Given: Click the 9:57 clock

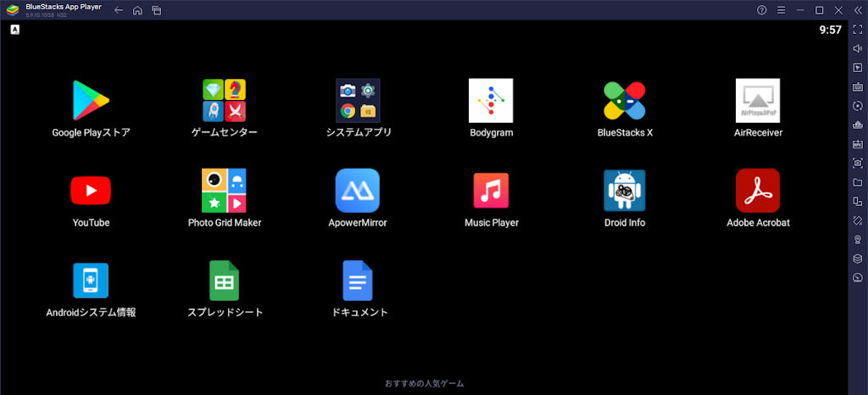Looking at the screenshot, I should click(831, 30).
